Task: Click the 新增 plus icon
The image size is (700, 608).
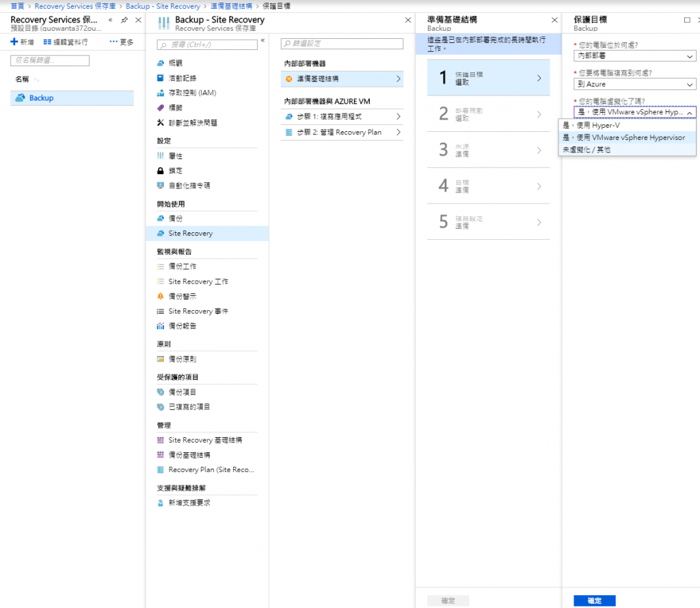Action: point(14,42)
